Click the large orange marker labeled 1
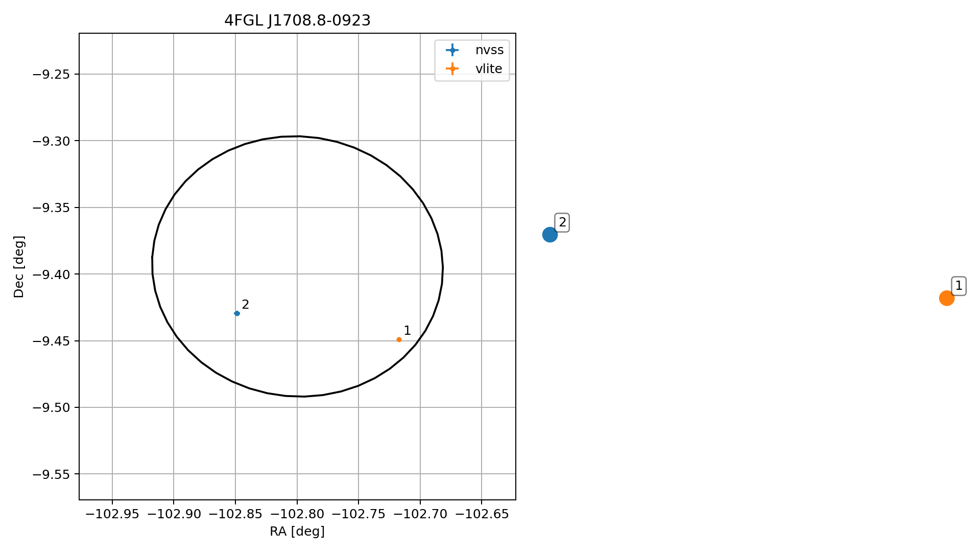 [946, 298]
